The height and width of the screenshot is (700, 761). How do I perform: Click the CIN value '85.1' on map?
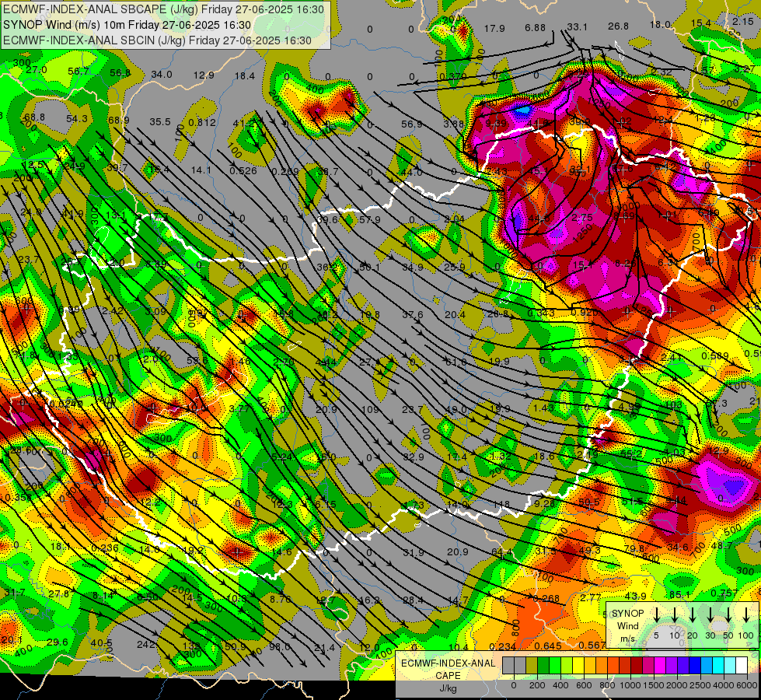(x=680, y=594)
